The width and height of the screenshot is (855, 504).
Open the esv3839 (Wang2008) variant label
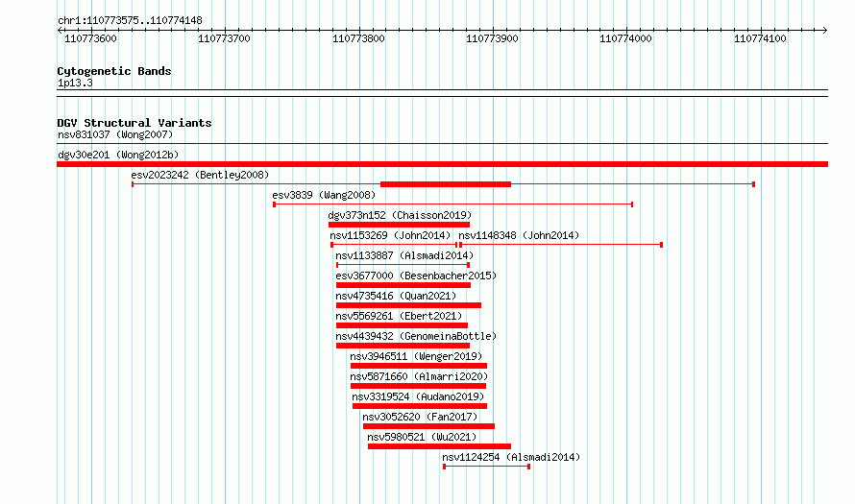click(324, 195)
